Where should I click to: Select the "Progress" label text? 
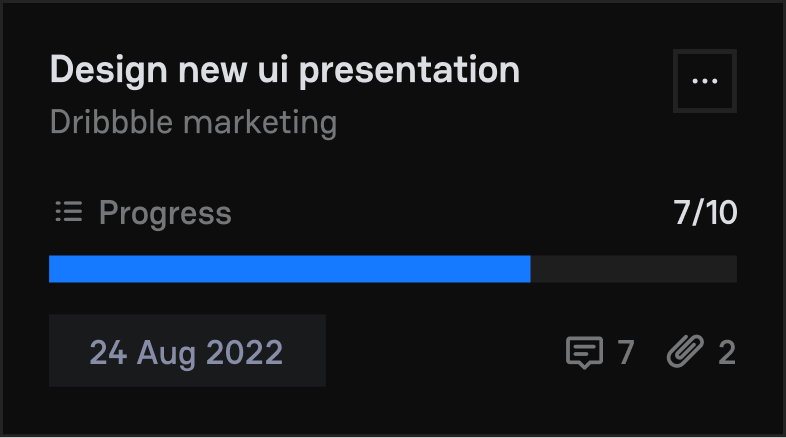[165, 213]
